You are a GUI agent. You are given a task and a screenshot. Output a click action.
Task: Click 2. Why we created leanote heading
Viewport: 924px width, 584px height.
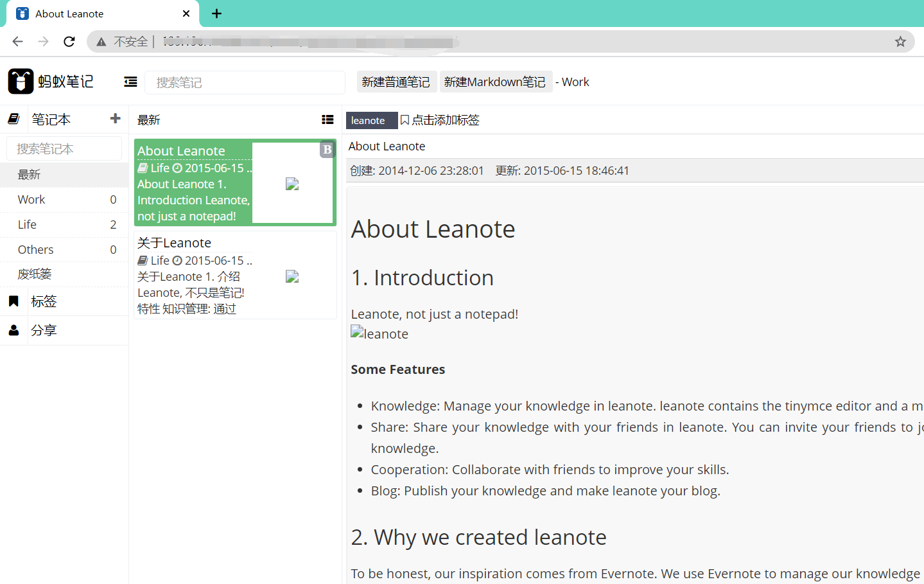[x=479, y=537]
